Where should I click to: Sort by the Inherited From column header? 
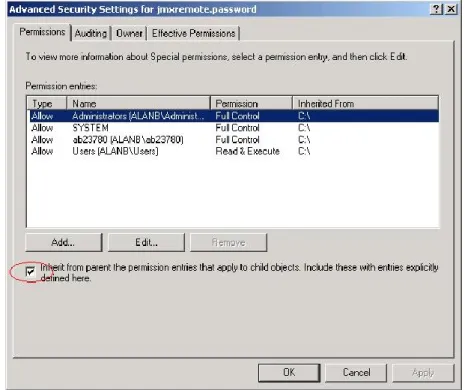pos(366,104)
